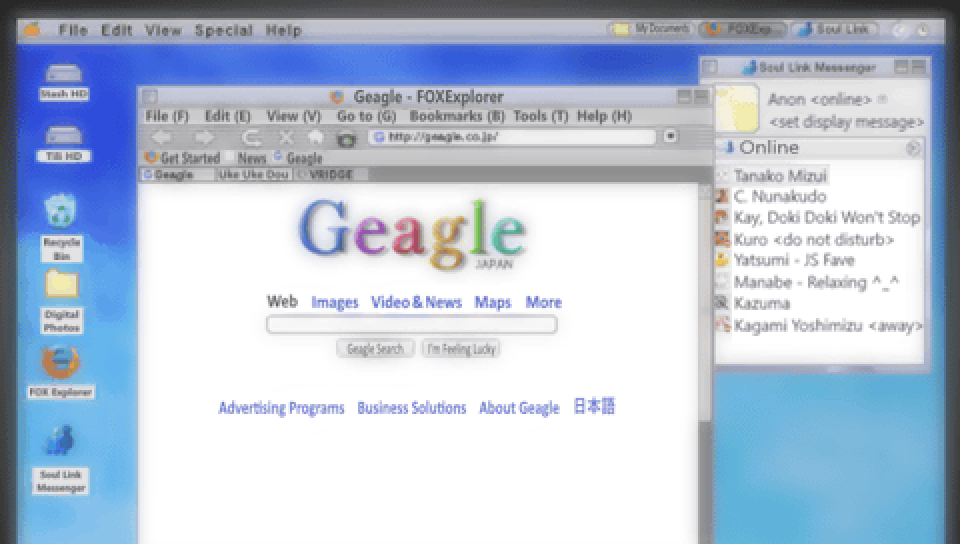Open the Recycle Bin desktop icon

61,228
